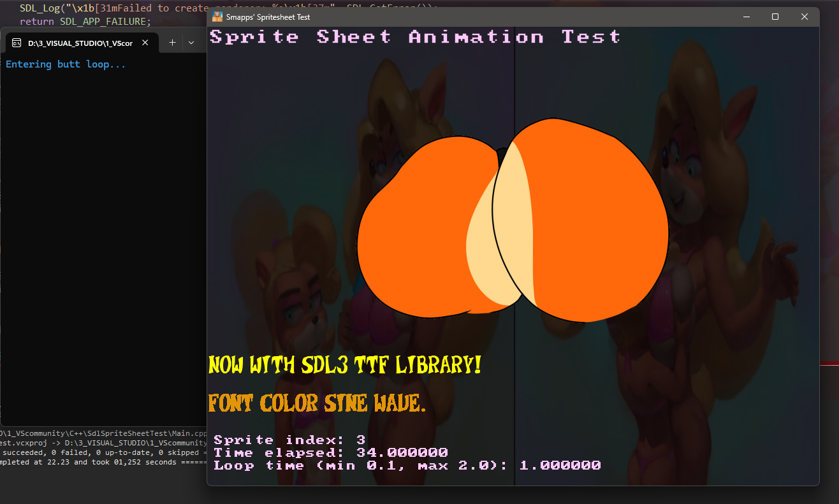Viewport: 839px width, 504px height.
Task: Click the 'Sprite Sheet Animation Test' heading
Action: coord(414,37)
